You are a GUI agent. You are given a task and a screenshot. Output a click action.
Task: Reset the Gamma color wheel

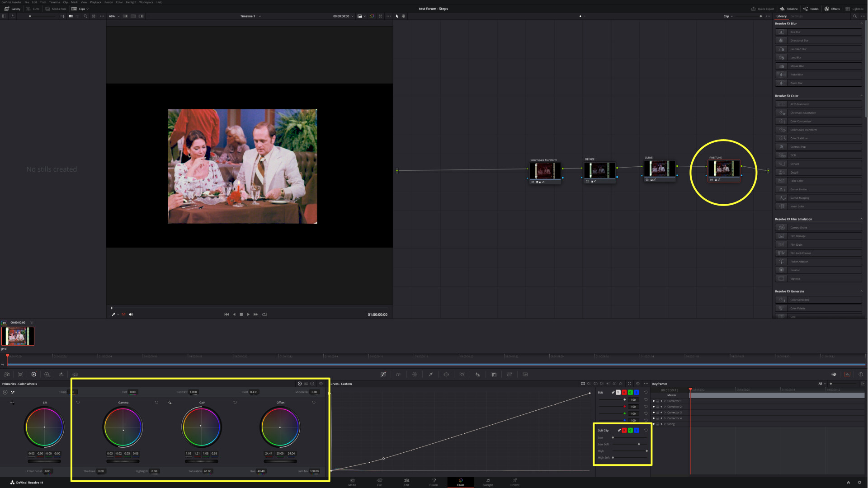click(x=156, y=402)
